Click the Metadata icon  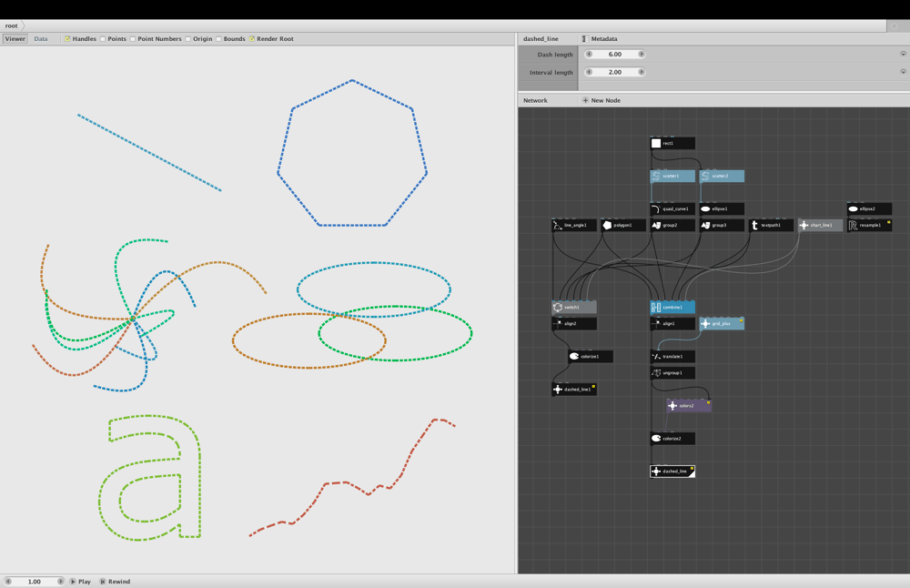584,39
